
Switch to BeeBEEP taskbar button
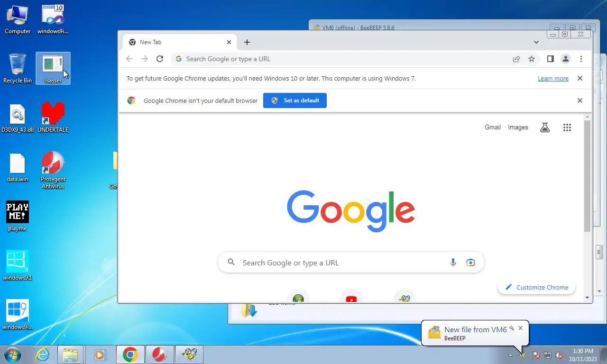pyautogui.click(x=189, y=355)
